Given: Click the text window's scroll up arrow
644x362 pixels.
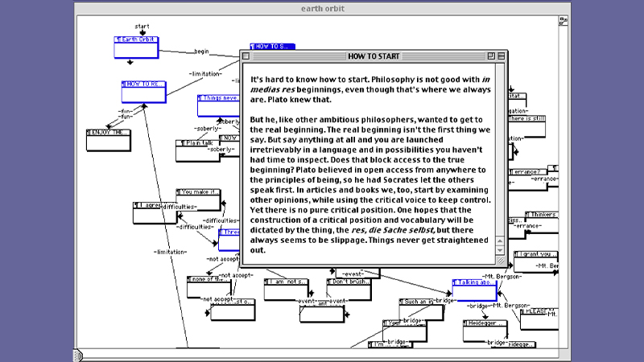Looking at the screenshot, I should tap(500, 240).
